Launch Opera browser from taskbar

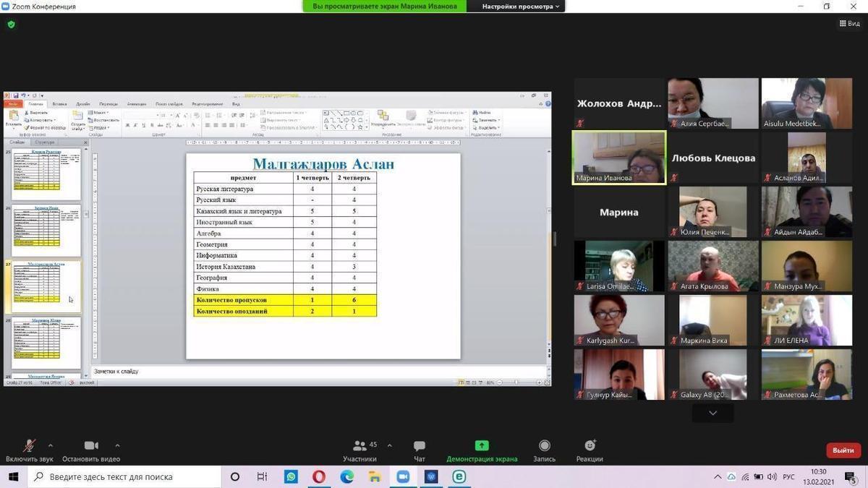[x=319, y=476]
